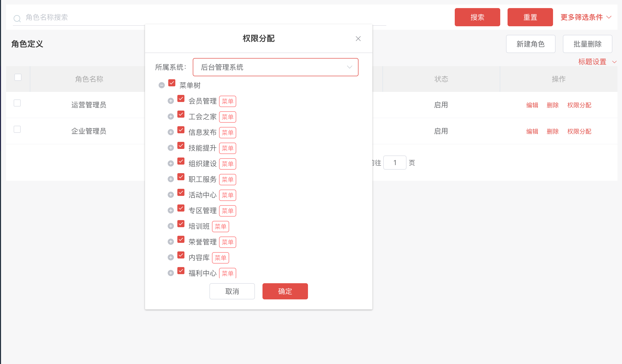This screenshot has height=364, width=622.
Task: Uncheck the 技能提升 checkbox
Action: pos(181,145)
